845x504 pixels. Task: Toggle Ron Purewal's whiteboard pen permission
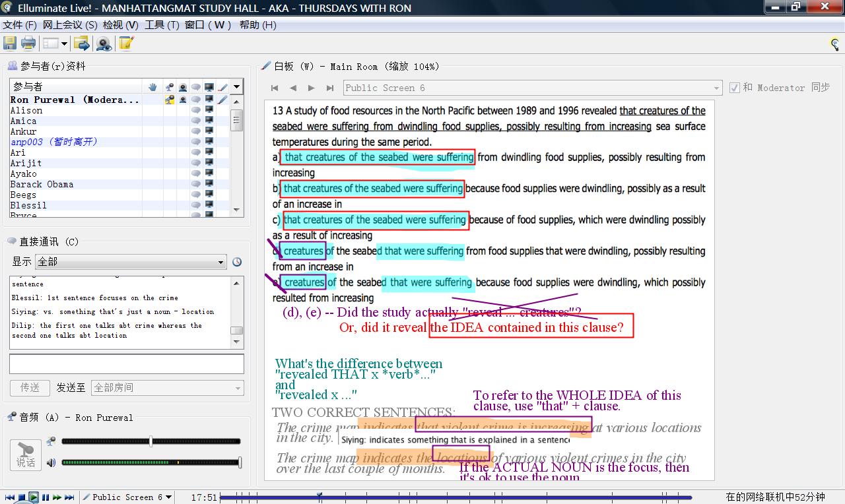222,100
